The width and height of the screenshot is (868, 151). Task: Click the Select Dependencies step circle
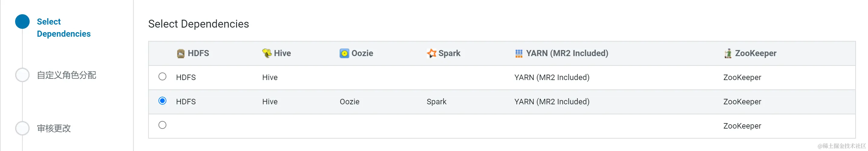(x=22, y=22)
